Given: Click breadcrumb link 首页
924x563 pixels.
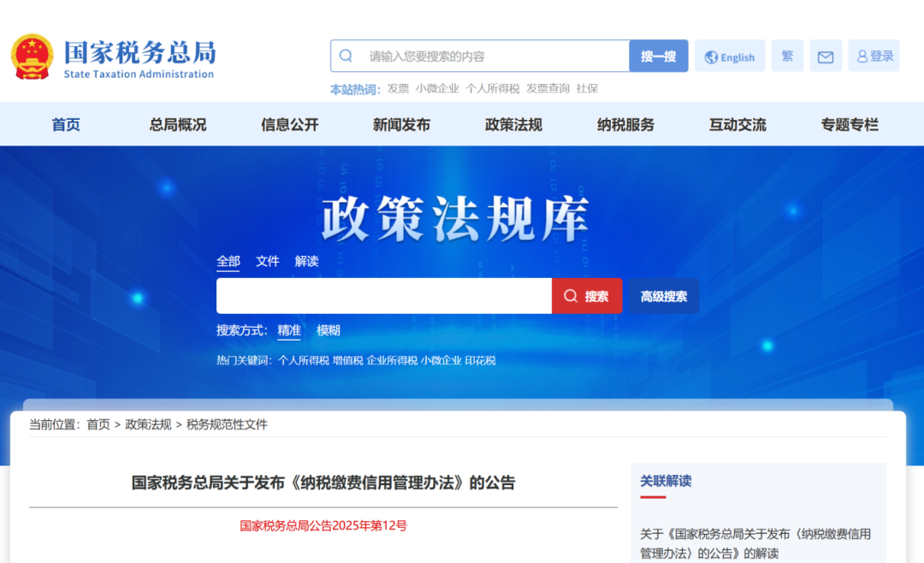Looking at the screenshot, I should point(98,424).
